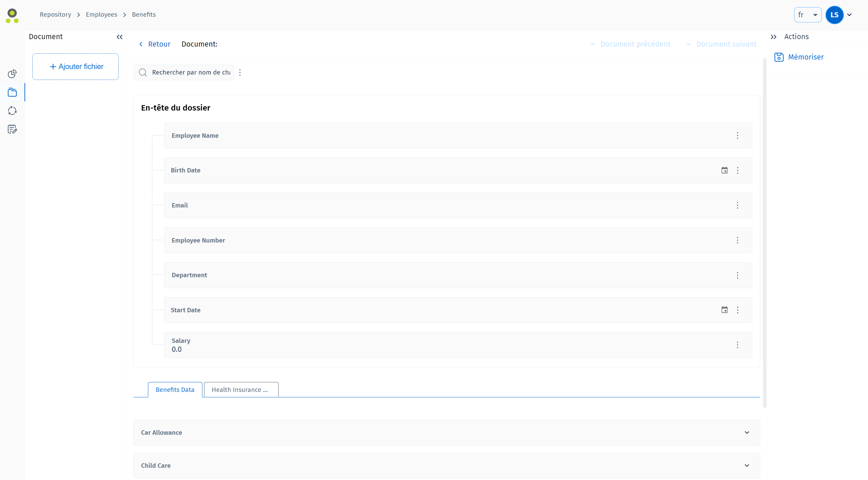Image resolution: width=868 pixels, height=480 pixels.
Task: Open the fr language dropdown
Action: (807, 15)
